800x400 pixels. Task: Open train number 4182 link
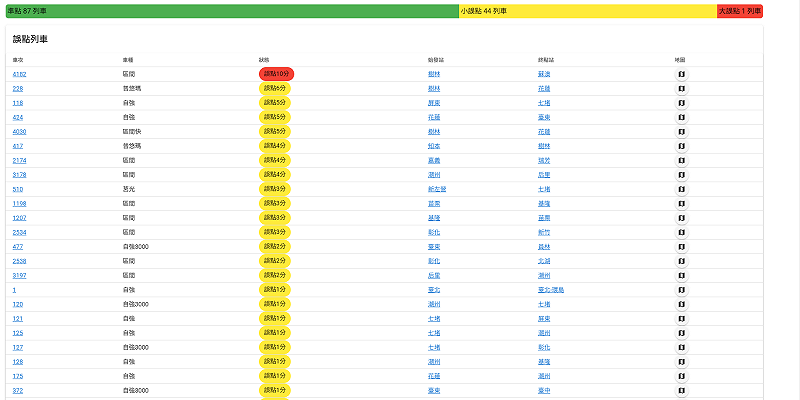19,74
